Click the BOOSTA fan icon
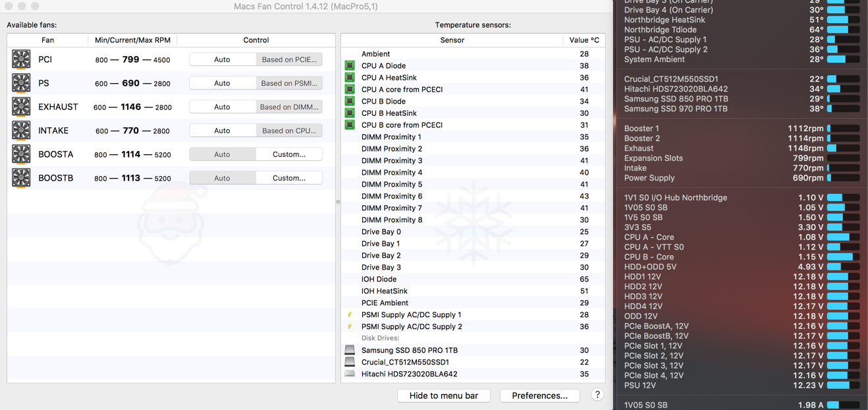Viewport: 868px width, 410px height. pos(21,154)
